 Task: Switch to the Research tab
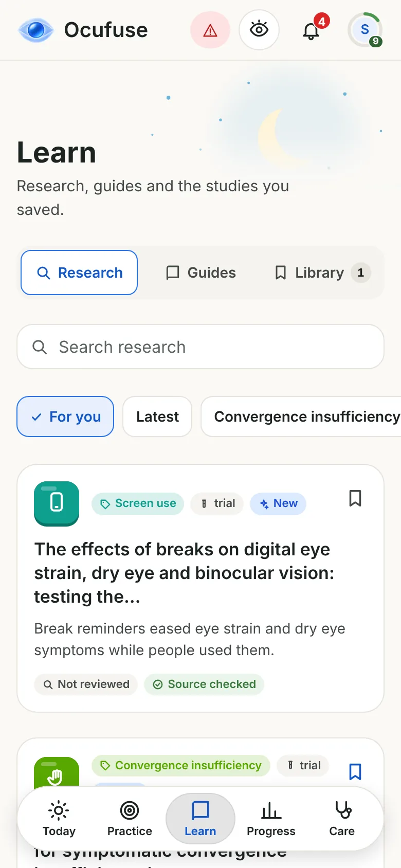tap(79, 273)
